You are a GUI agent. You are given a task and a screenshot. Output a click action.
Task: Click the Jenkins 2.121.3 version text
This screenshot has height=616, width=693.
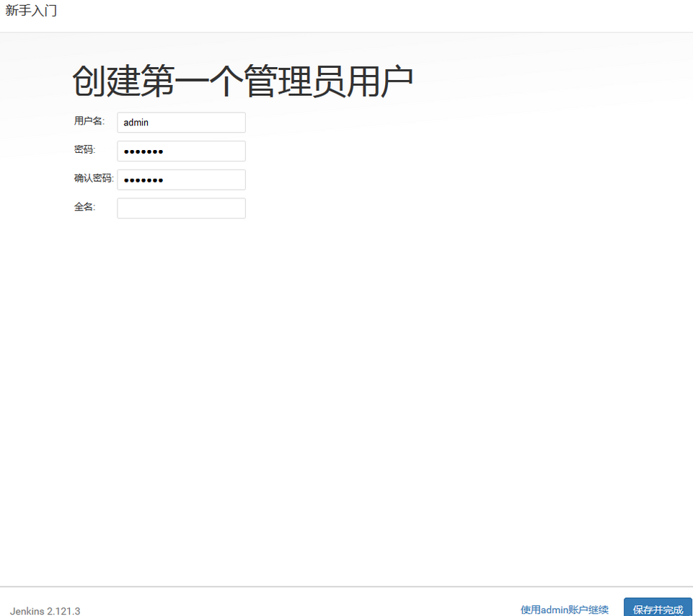point(43,610)
